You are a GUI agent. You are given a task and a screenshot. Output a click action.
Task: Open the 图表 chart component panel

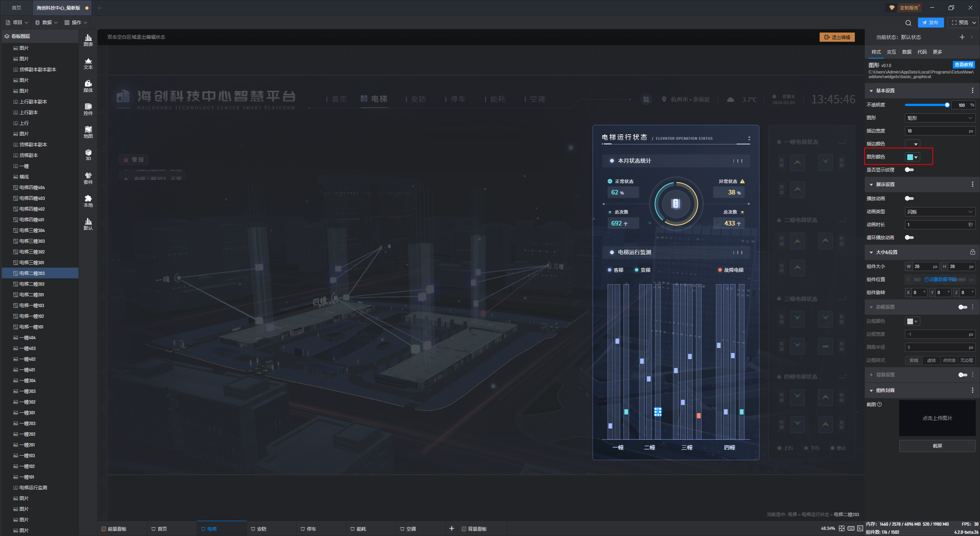click(x=88, y=40)
